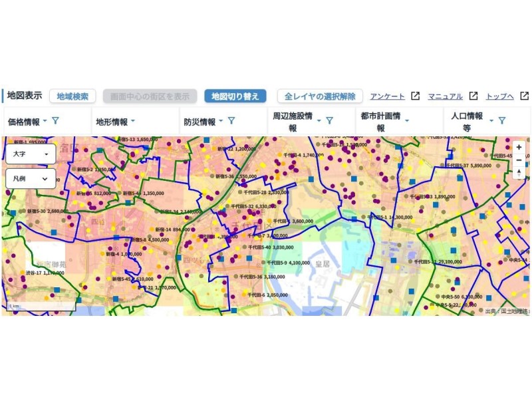Click the filter icon beside 周辺施設情報
The width and height of the screenshot is (532, 399).
(329, 121)
